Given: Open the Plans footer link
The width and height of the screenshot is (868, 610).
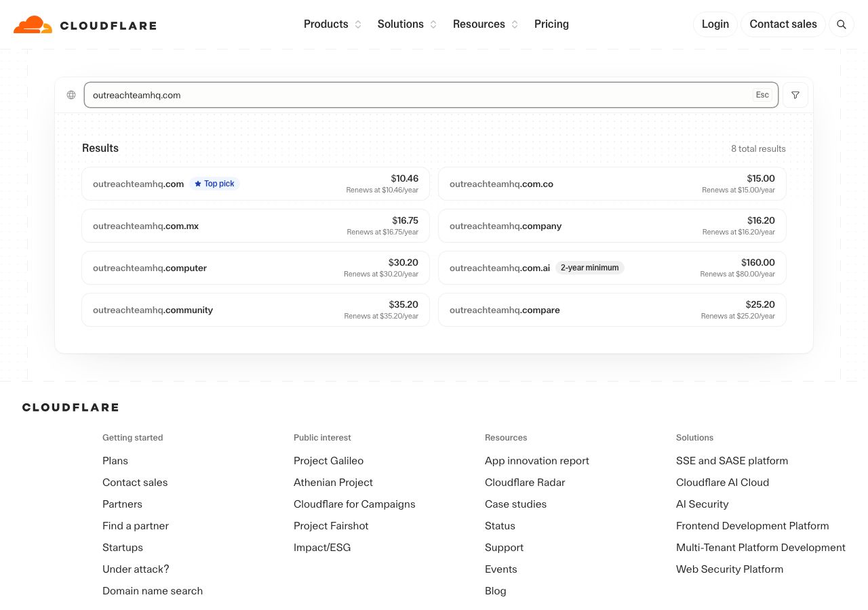Looking at the screenshot, I should click(115, 461).
